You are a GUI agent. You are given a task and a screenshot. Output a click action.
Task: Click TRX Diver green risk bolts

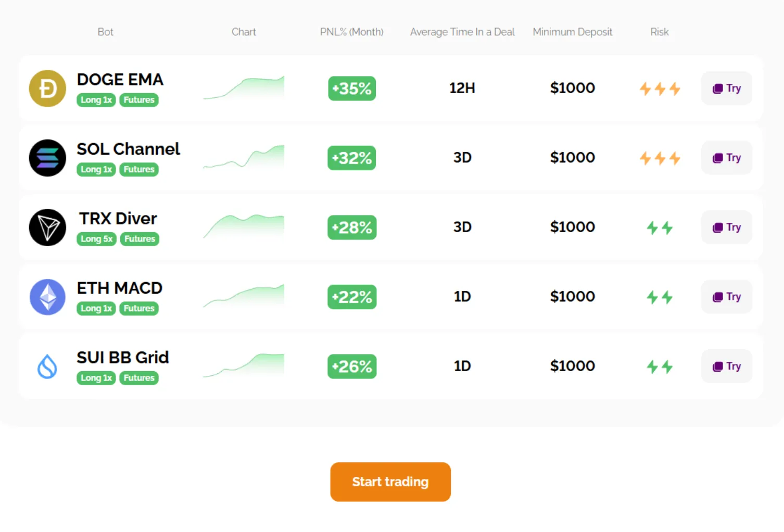click(x=660, y=227)
